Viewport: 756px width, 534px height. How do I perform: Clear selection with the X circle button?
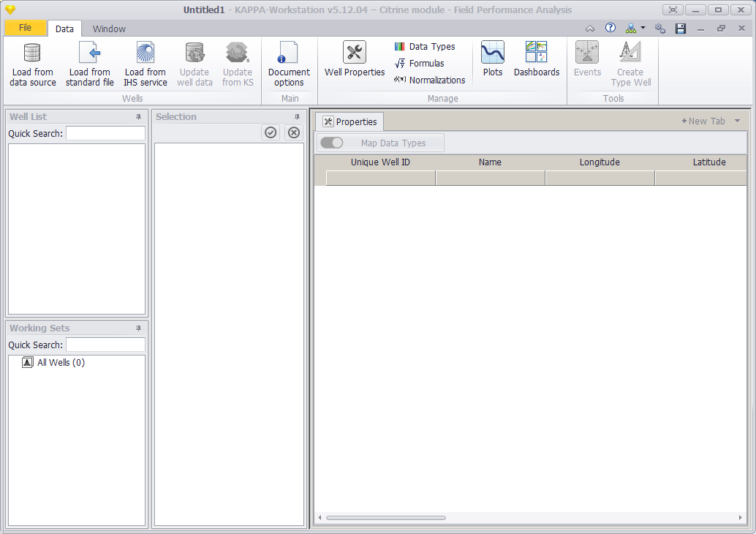click(x=294, y=132)
